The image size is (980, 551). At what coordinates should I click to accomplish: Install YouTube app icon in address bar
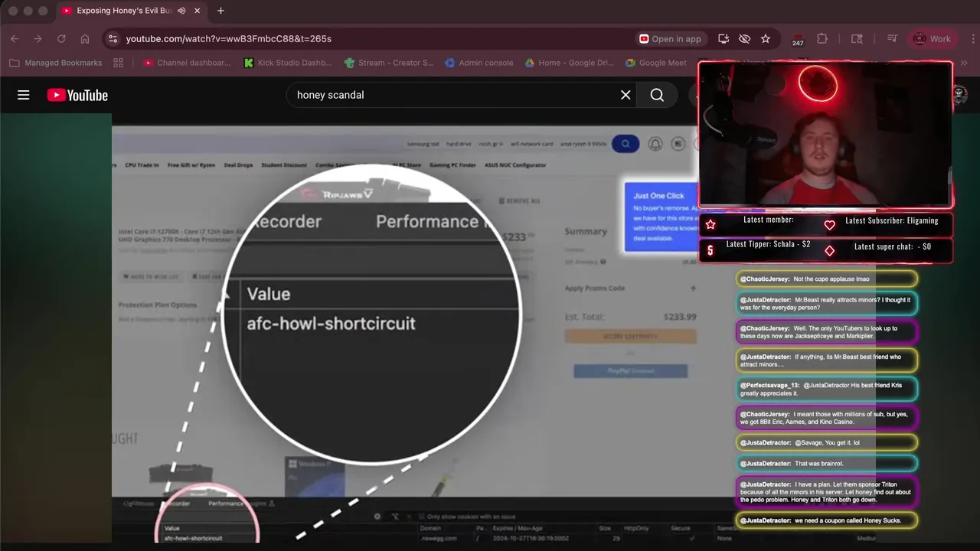(x=723, y=38)
